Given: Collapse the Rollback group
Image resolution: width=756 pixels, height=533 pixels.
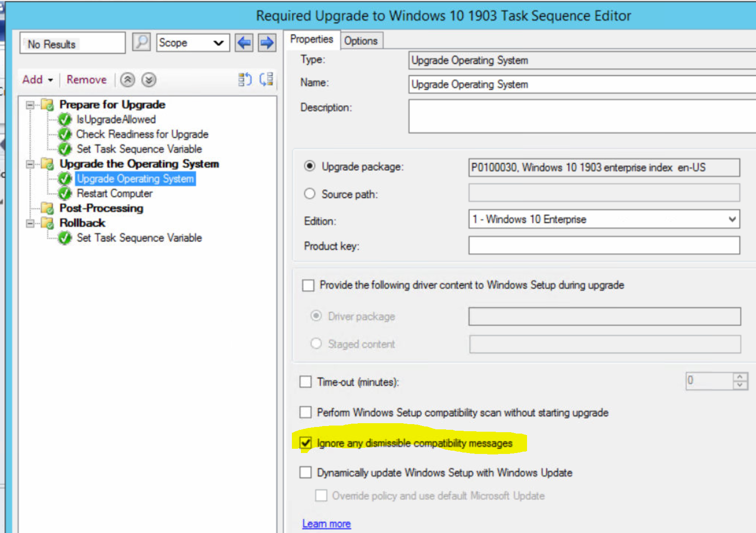Looking at the screenshot, I should (x=30, y=223).
